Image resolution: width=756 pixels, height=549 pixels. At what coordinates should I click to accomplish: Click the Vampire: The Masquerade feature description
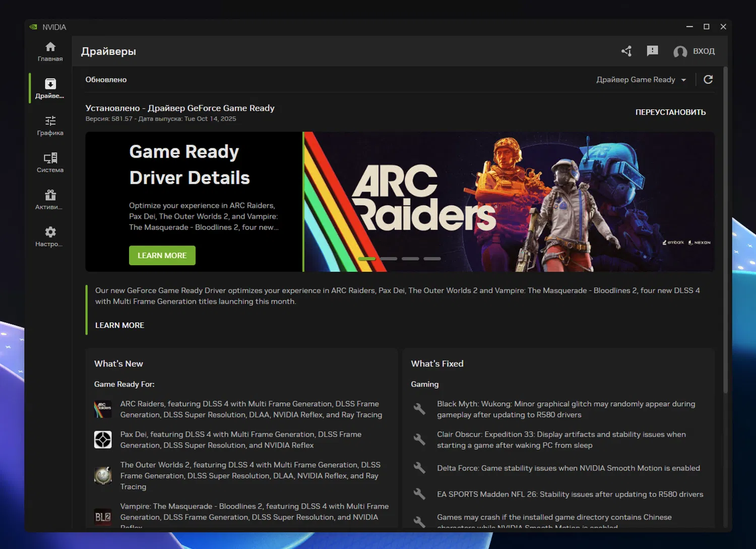pyautogui.click(x=255, y=517)
